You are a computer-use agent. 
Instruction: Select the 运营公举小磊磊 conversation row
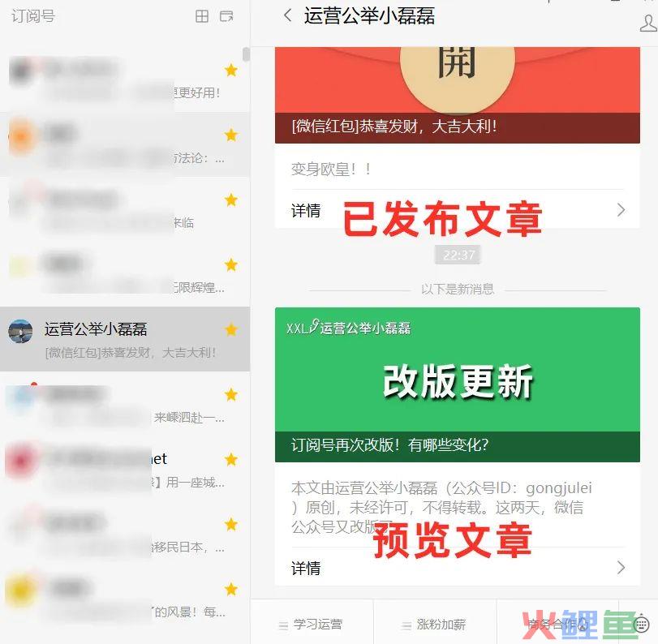tap(125, 339)
